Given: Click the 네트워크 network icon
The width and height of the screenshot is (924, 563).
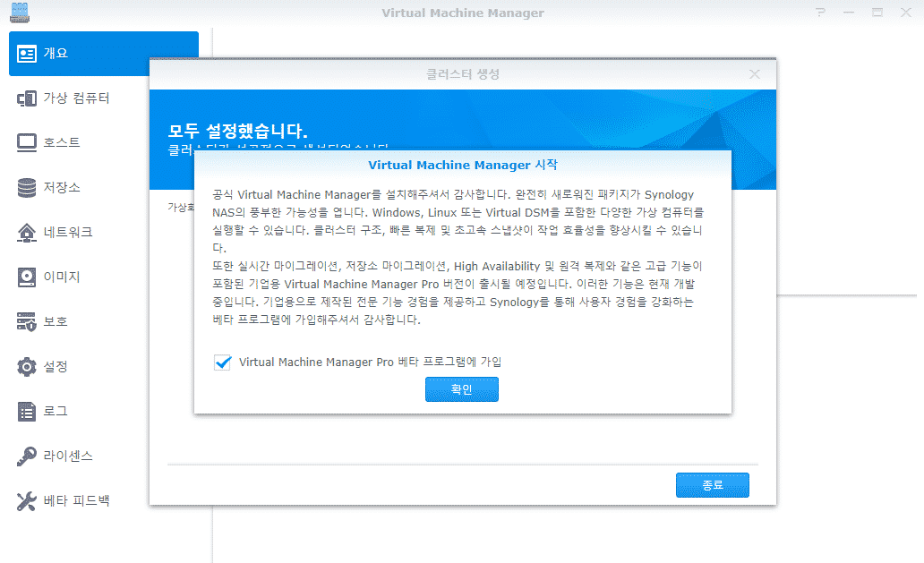Looking at the screenshot, I should pos(27,233).
